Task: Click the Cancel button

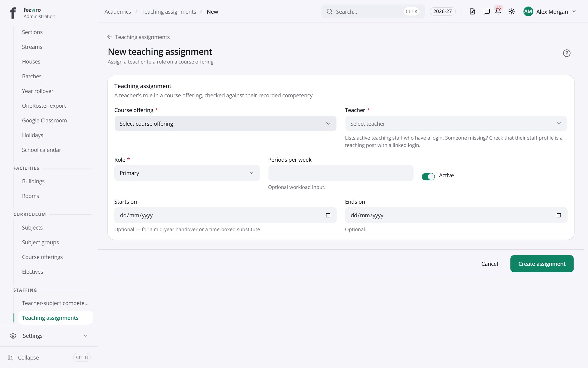Action: point(489,264)
